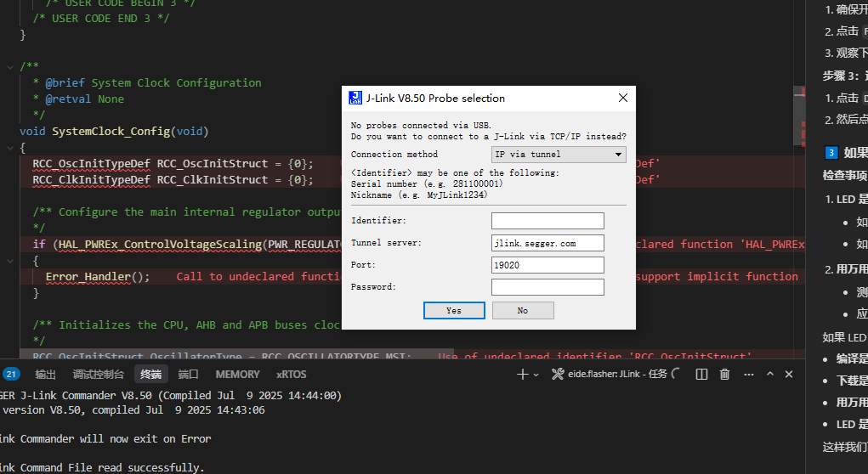The width and height of the screenshot is (868, 474).
Task: Click the tools icon beside eide.flasher task
Action: (558, 375)
